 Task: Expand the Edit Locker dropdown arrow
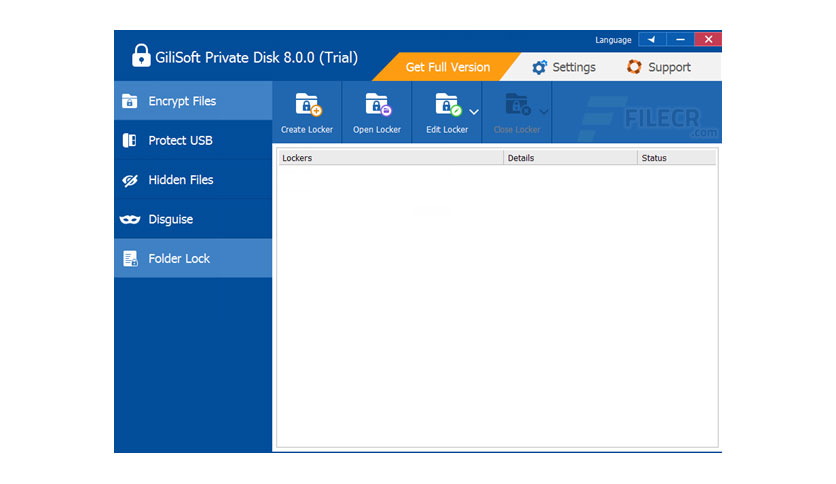coord(474,112)
